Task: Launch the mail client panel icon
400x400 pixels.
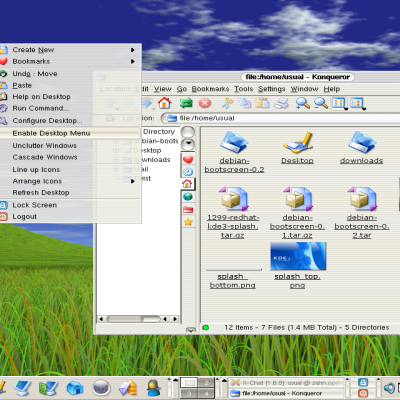Action: [x=128, y=388]
